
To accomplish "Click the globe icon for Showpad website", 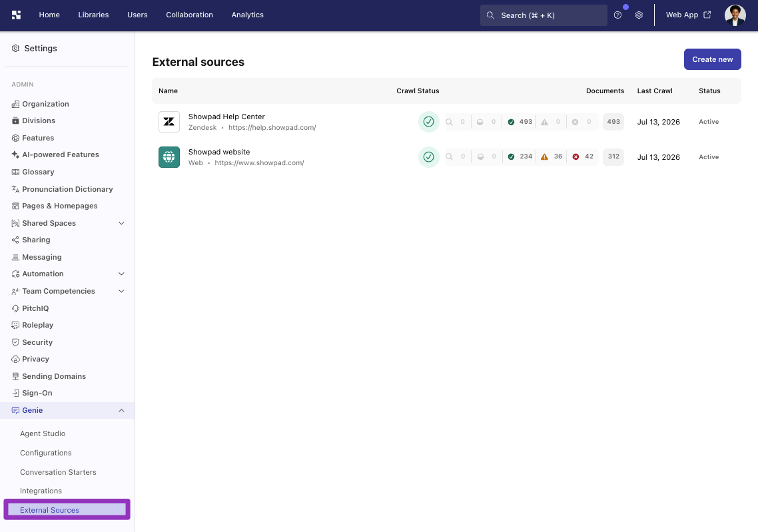I will (169, 157).
